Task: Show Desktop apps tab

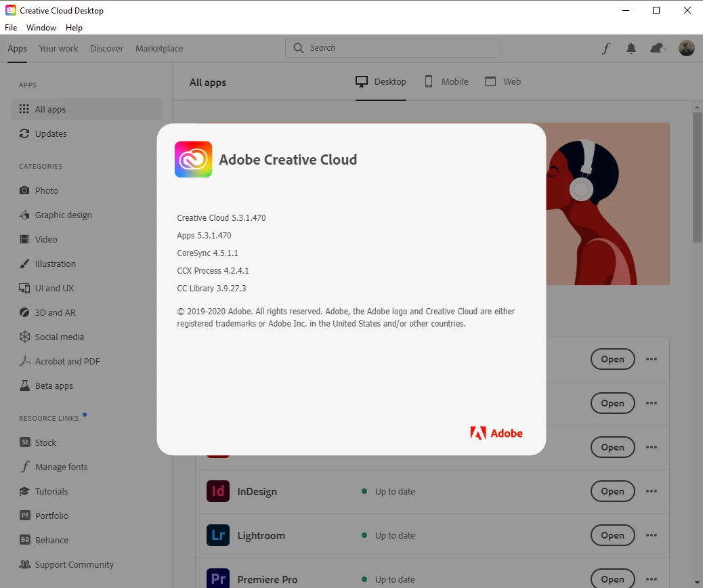Action: tap(381, 82)
